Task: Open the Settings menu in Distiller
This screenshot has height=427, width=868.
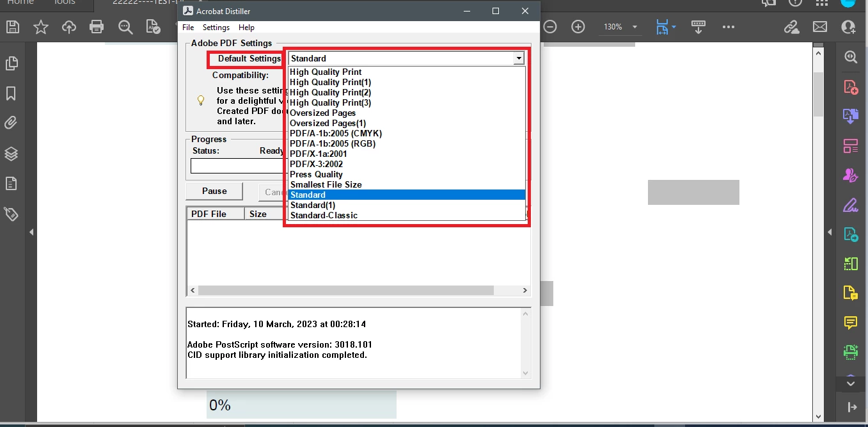Action: pos(216,28)
